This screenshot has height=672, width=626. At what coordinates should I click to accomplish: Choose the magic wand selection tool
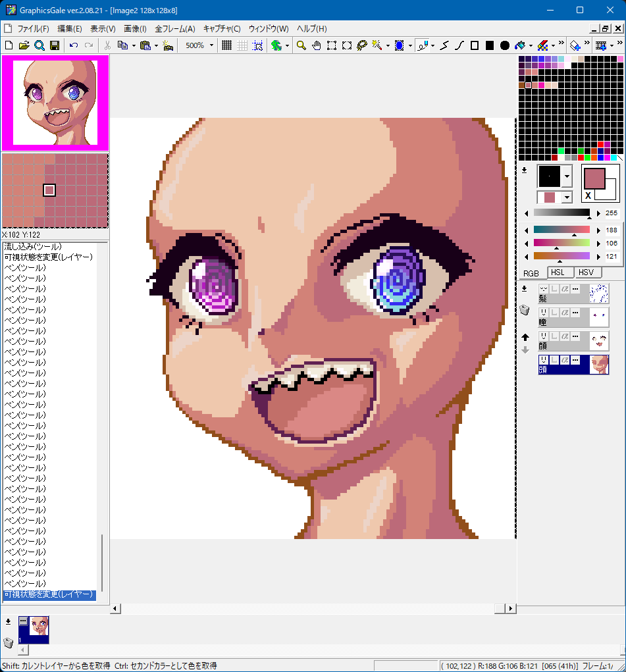click(377, 45)
